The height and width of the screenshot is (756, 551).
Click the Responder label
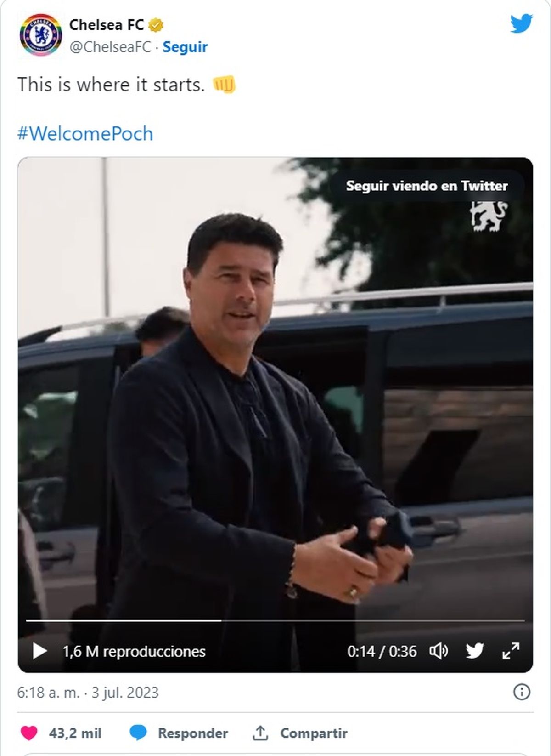click(193, 733)
